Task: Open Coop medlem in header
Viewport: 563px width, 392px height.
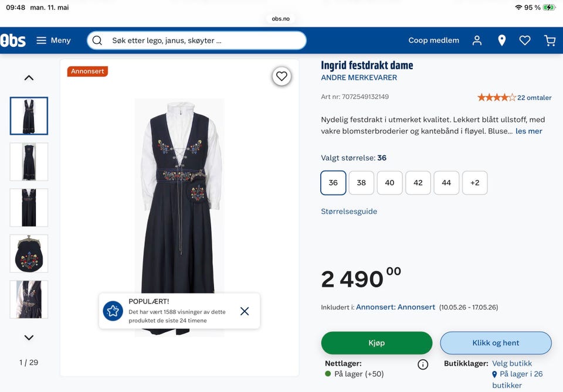Action: pos(434,40)
